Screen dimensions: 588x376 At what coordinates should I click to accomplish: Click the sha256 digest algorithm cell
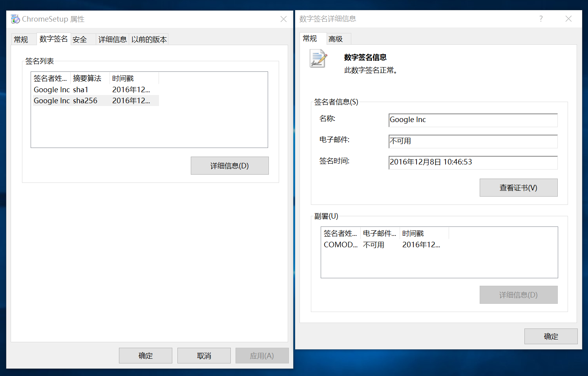[x=85, y=100]
